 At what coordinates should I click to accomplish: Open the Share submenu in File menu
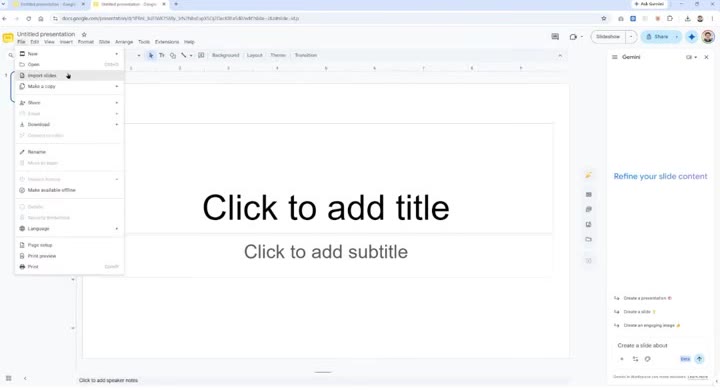pos(69,103)
